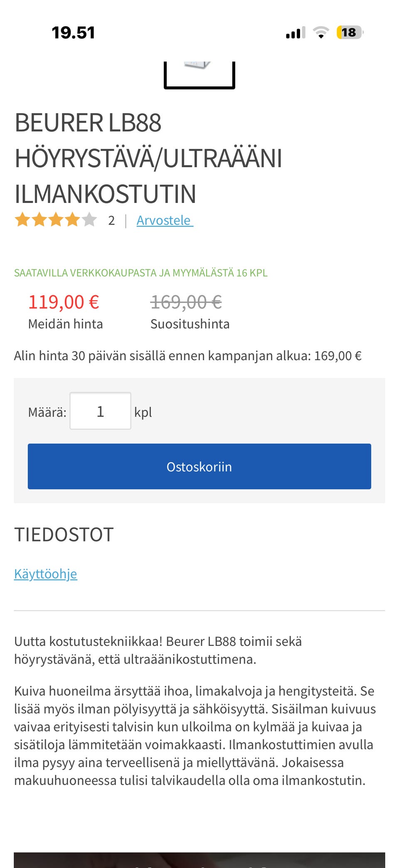Tap the 19.51 clock in status bar
The image size is (399, 868).
(73, 33)
